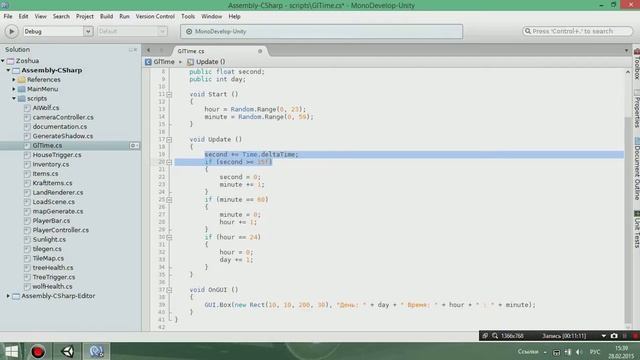Stop recording with the red stop button
The height and width of the screenshot is (360, 640).
click(636, 336)
